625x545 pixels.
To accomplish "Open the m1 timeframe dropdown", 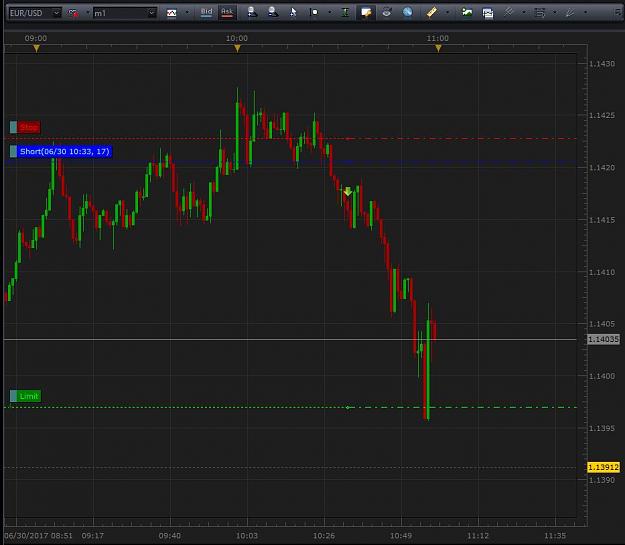I will tap(151, 13).
